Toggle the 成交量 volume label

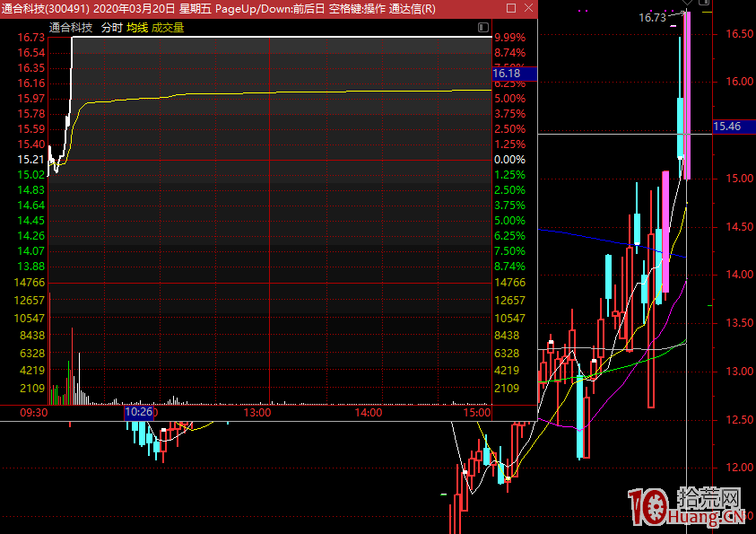[x=167, y=28]
